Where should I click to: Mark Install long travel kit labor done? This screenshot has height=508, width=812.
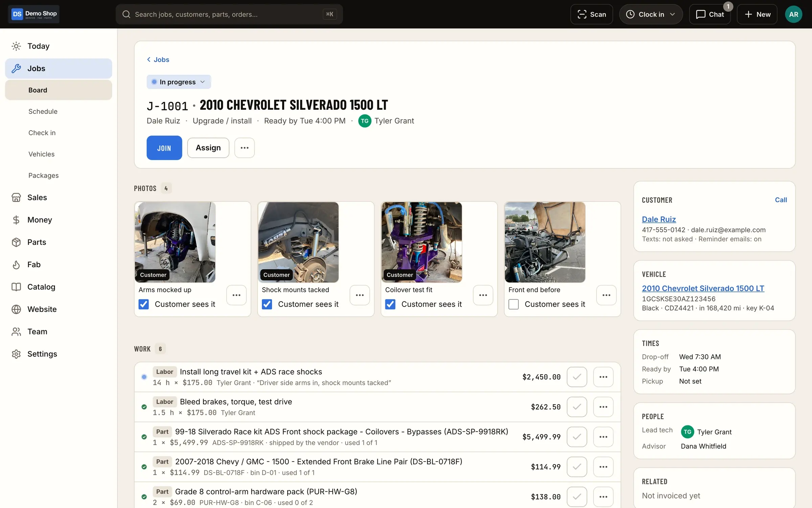[577, 377]
